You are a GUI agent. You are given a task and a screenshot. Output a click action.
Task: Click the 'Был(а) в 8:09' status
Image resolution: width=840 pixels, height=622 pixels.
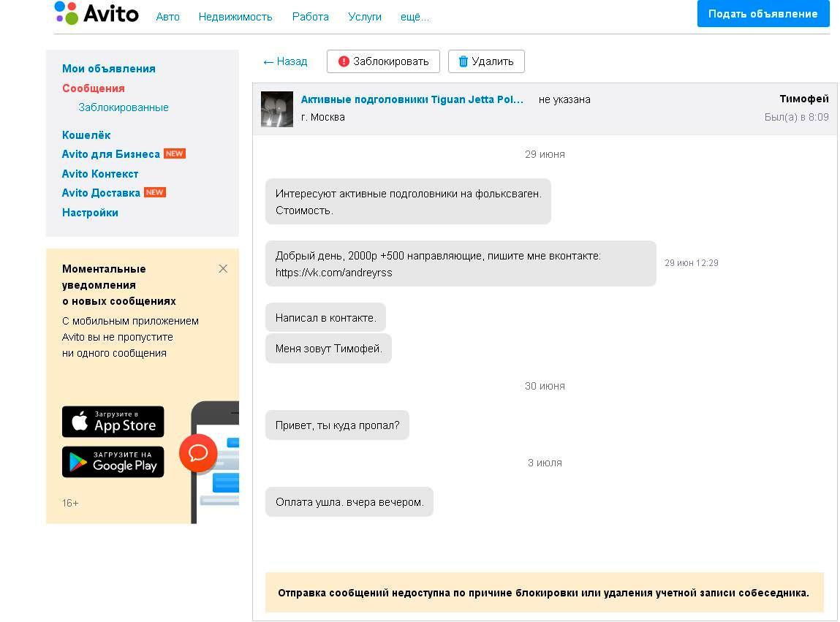[796, 118]
